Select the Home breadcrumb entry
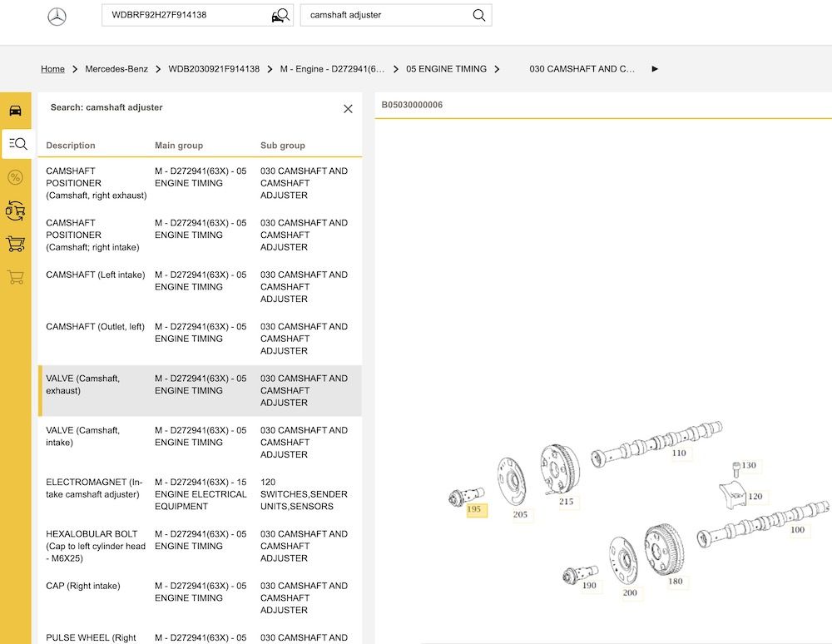The width and height of the screenshot is (832, 644). click(x=52, y=69)
